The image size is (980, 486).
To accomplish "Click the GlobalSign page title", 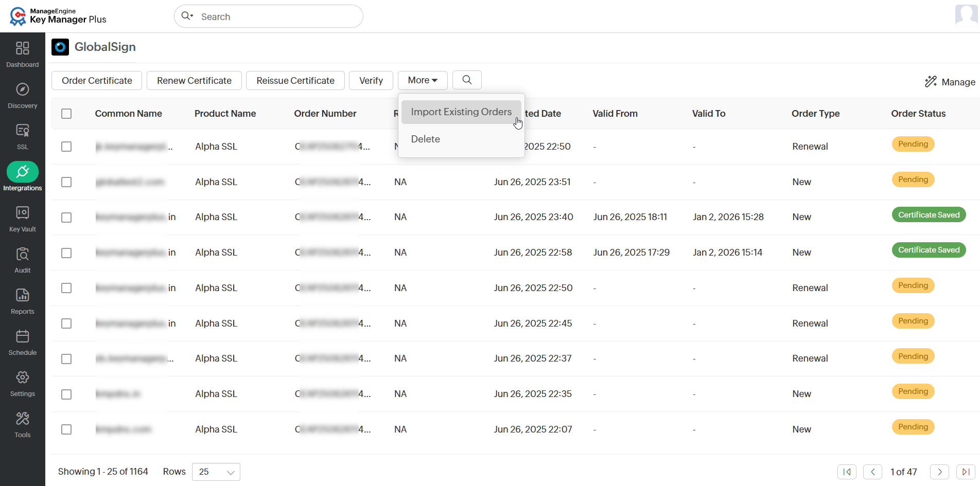I will point(105,47).
